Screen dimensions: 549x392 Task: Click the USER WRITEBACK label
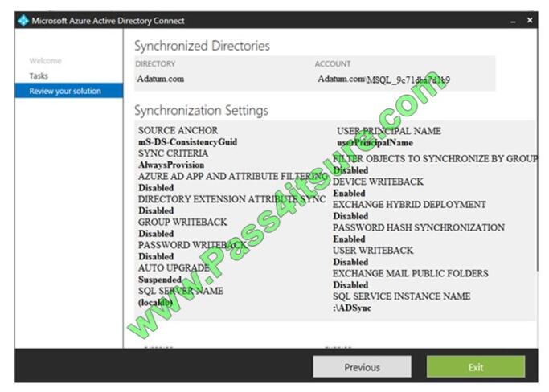(x=373, y=251)
